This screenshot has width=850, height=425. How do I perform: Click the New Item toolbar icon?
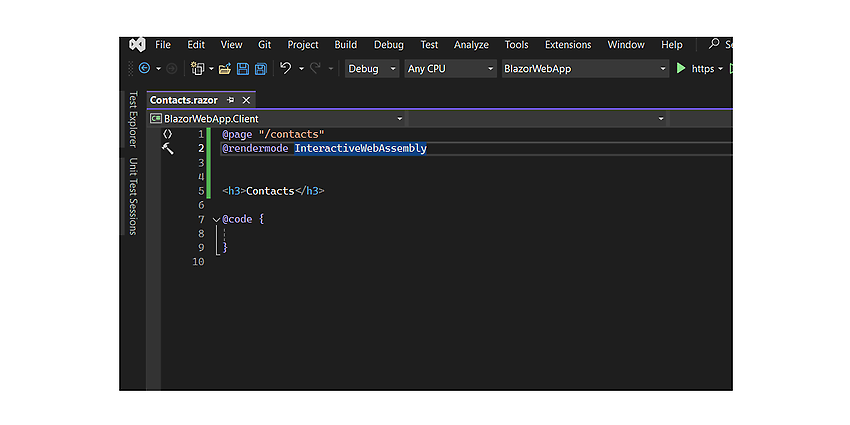pyautogui.click(x=198, y=69)
